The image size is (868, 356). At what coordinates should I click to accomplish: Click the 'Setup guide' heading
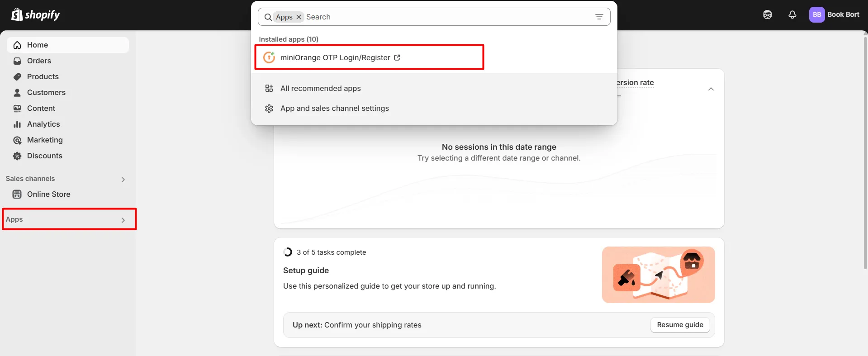click(x=306, y=271)
